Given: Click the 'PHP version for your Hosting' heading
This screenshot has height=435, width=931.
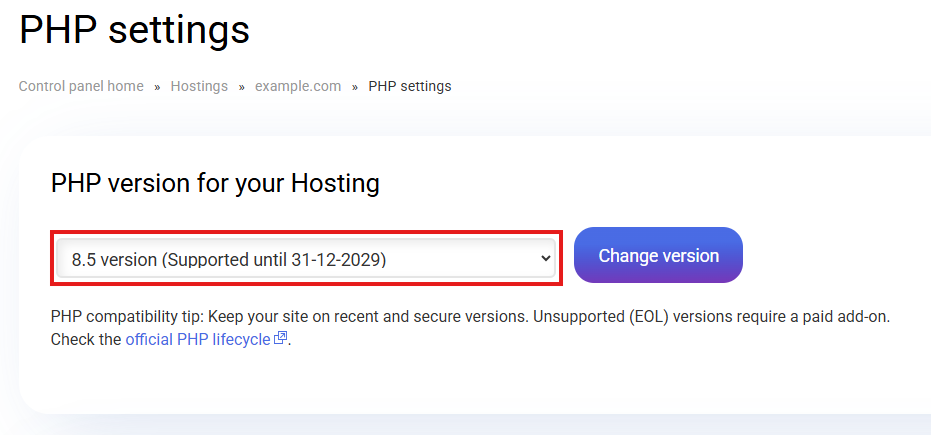Looking at the screenshot, I should pos(215,184).
